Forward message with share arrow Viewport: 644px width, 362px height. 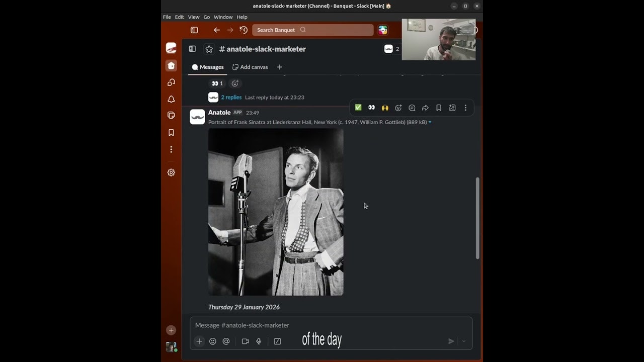[425, 108]
